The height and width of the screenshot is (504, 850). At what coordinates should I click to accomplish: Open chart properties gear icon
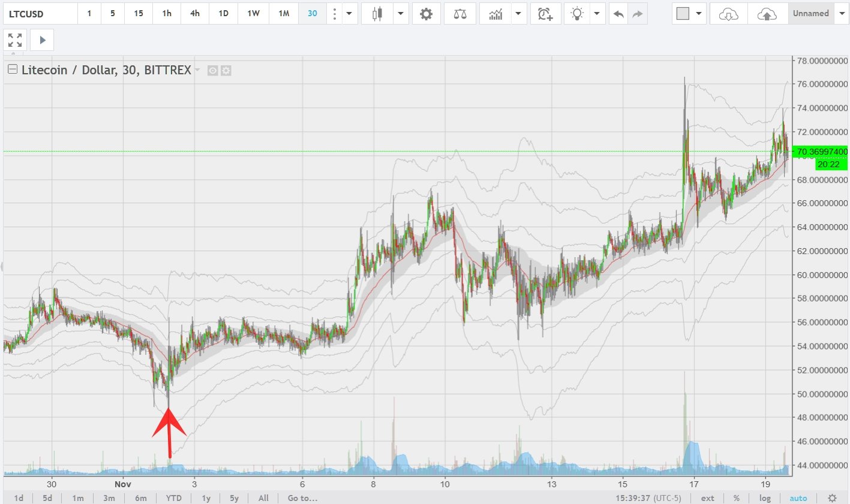click(426, 13)
